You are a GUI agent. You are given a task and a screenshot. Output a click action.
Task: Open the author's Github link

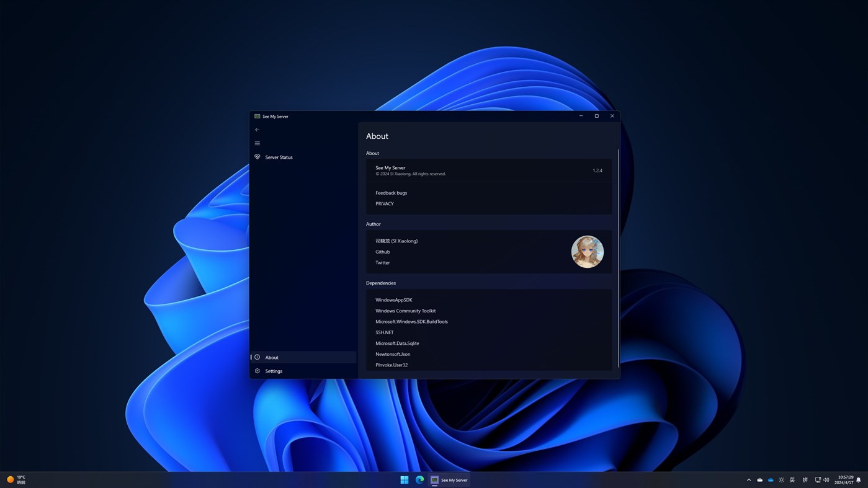[382, 252]
